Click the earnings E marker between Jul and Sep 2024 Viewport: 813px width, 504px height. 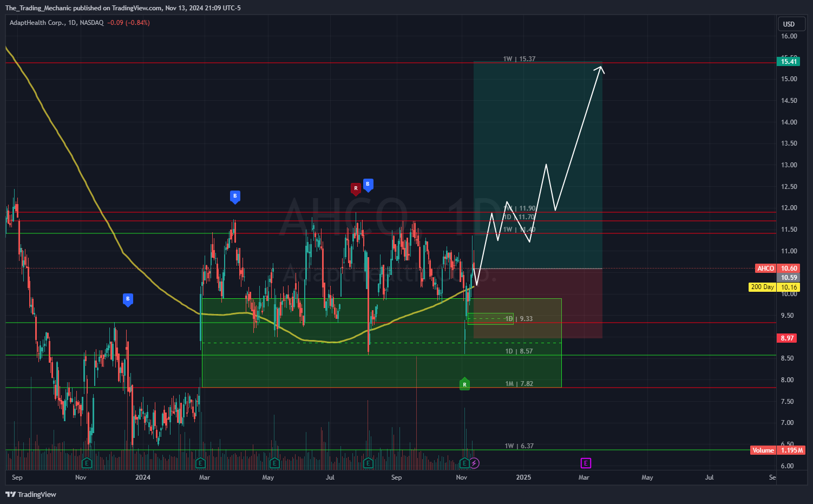coord(368,463)
